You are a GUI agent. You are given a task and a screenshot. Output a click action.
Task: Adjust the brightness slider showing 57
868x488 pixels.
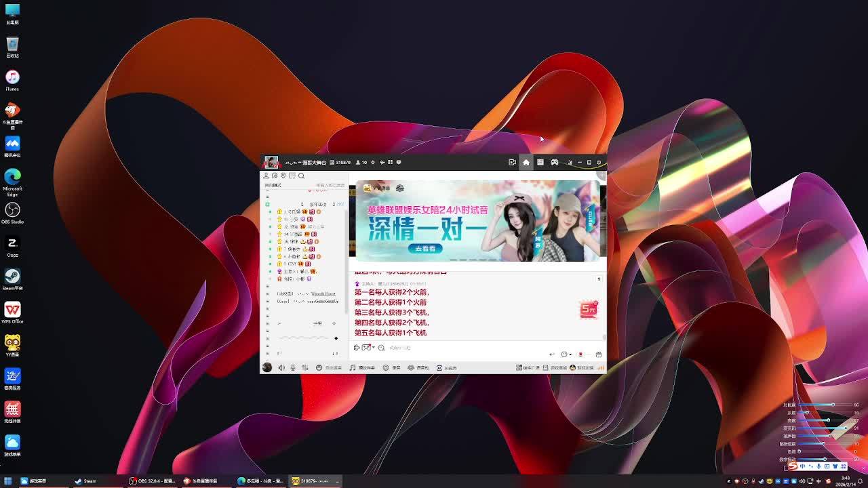(x=827, y=420)
